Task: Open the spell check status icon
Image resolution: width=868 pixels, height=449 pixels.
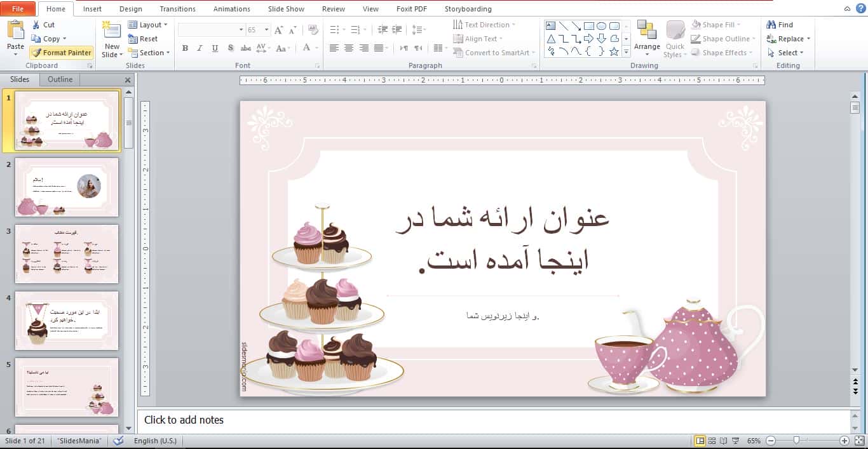Action: click(x=118, y=441)
